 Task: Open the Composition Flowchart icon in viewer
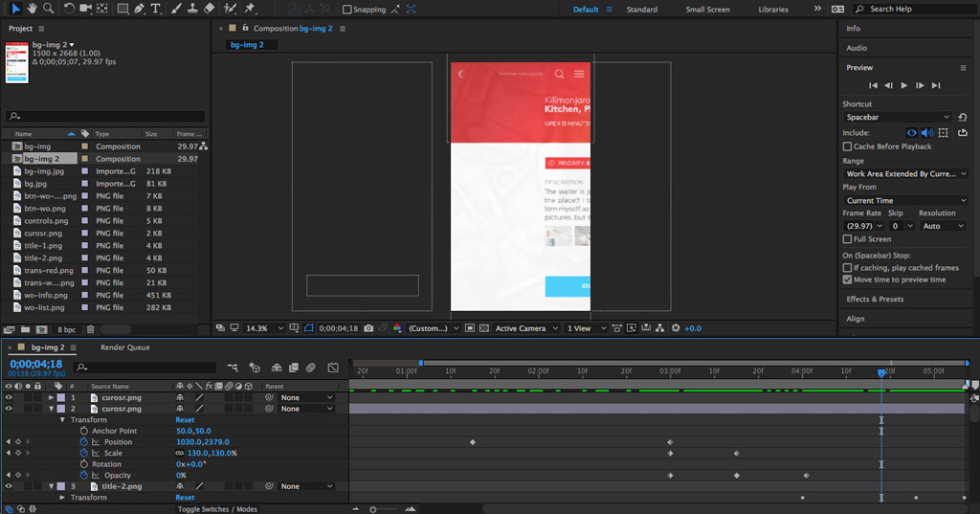[x=660, y=328]
